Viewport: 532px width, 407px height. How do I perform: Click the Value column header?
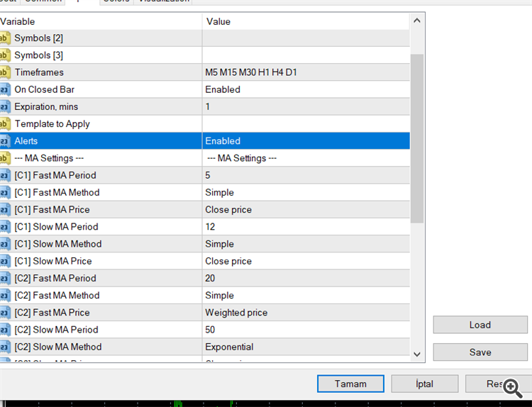tap(305, 21)
